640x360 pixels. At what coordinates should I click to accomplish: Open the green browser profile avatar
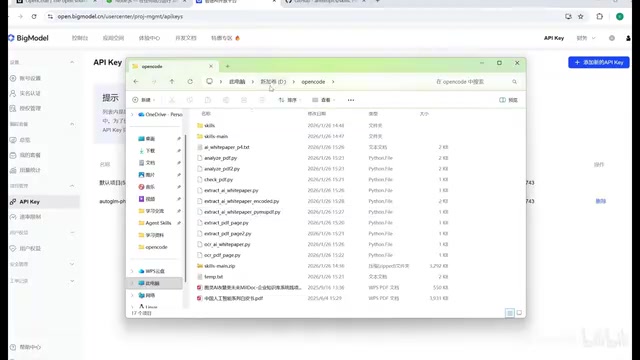tap(620, 16)
